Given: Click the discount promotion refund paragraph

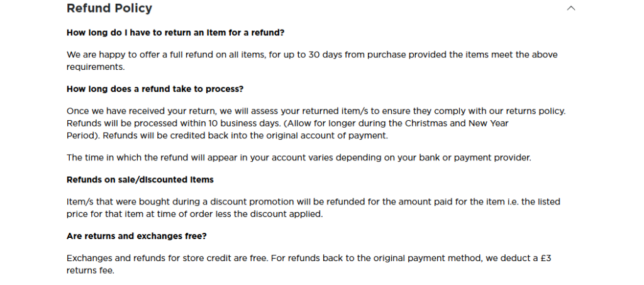Looking at the screenshot, I should click(313, 208).
